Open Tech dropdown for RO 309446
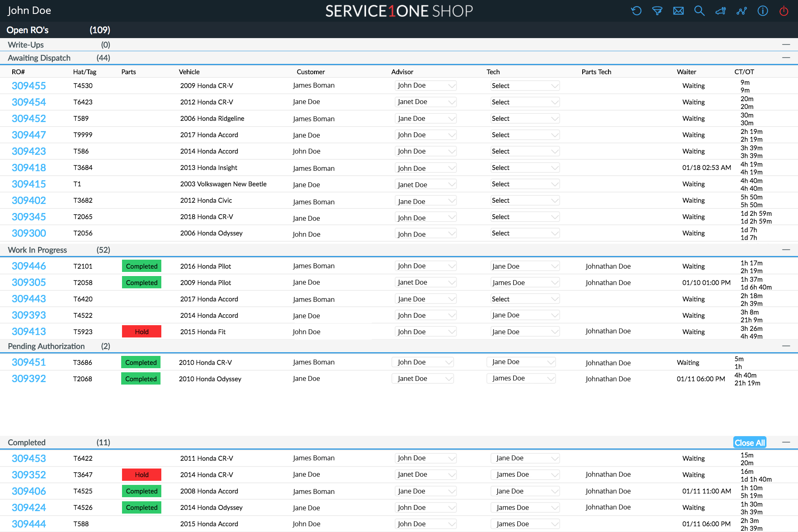Viewport: 798px width, 532px height. click(x=525, y=266)
